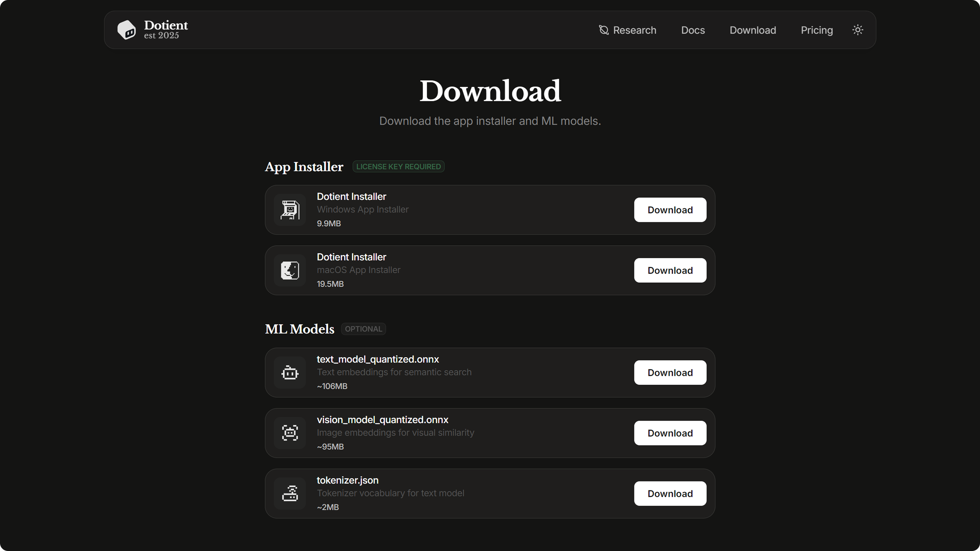Screen dimensions: 980x551
Task: Select the ML Models section heading
Action: pyautogui.click(x=300, y=329)
